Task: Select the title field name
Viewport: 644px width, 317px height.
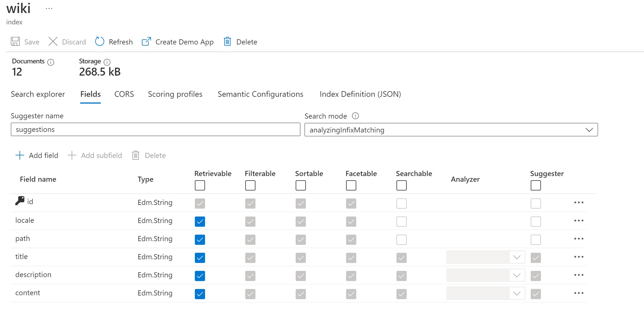Action: [x=21, y=256]
